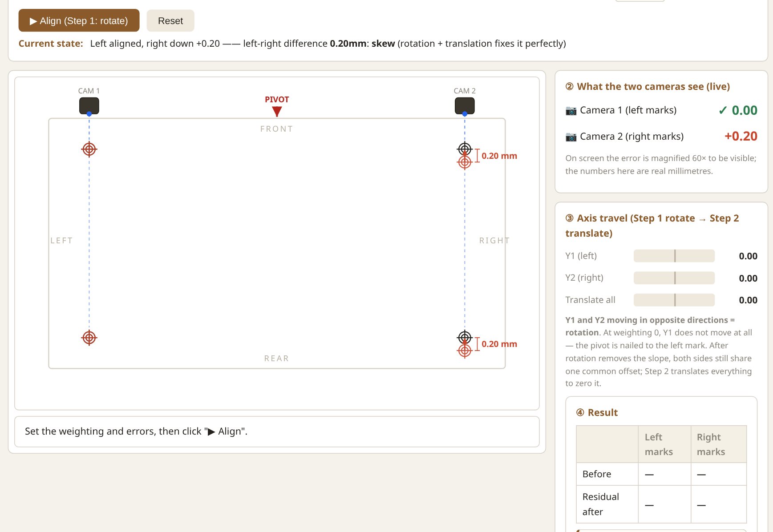
Task: Click the Right marks column header
Action: click(719, 444)
